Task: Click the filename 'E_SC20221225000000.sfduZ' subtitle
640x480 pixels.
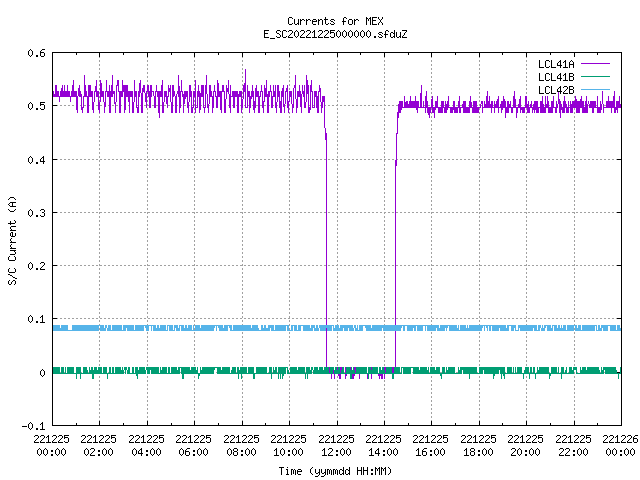Action: (335, 34)
